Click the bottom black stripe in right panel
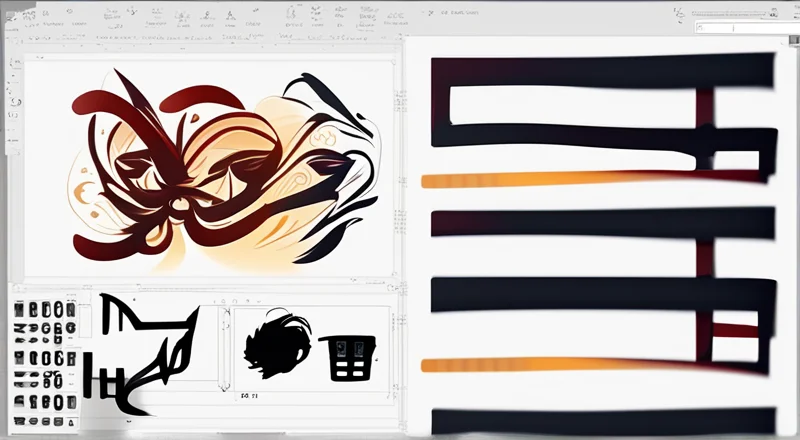This screenshot has height=440, width=800. click(600, 420)
